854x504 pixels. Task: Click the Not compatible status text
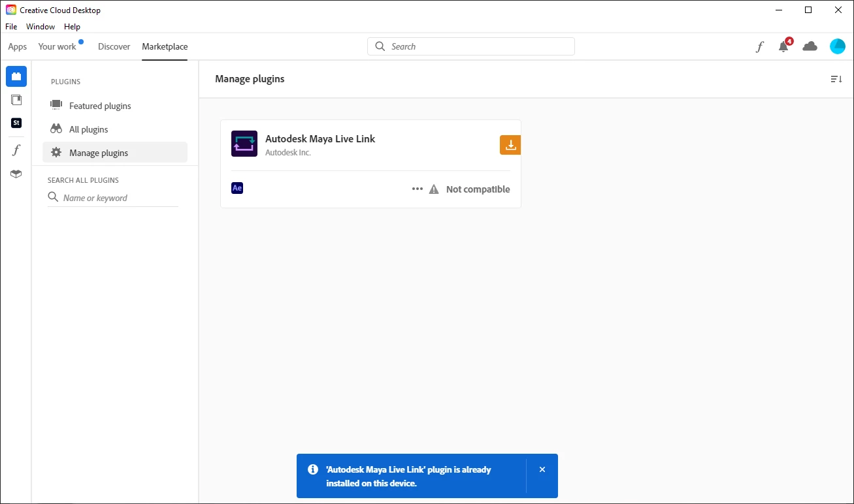pos(478,189)
